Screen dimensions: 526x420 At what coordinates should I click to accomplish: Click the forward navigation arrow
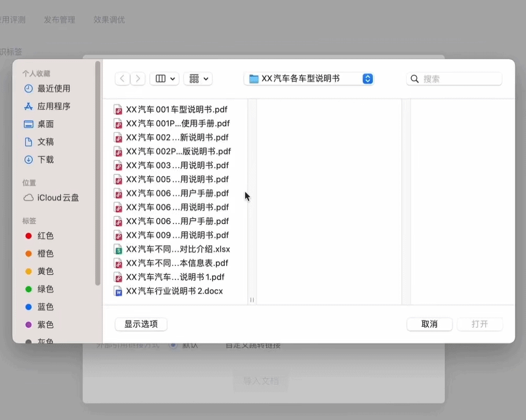pos(137,79)
